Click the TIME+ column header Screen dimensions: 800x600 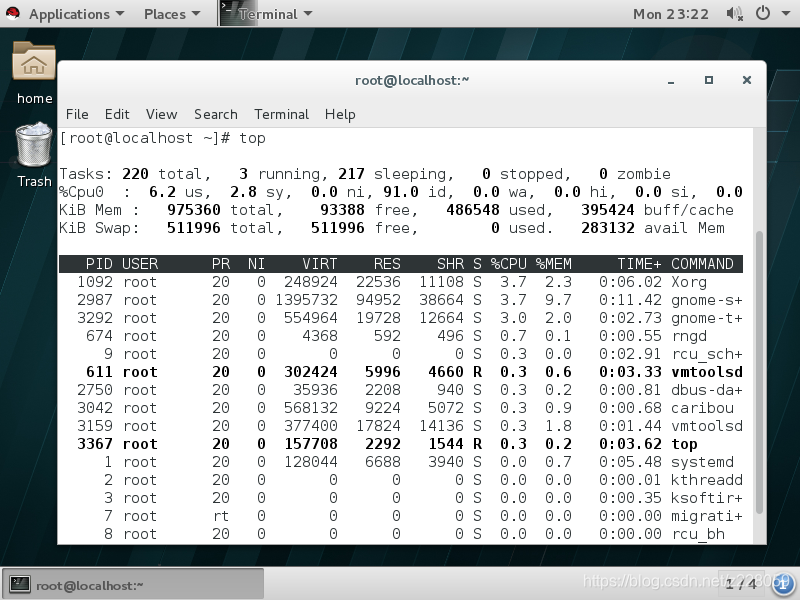[639, 264]
